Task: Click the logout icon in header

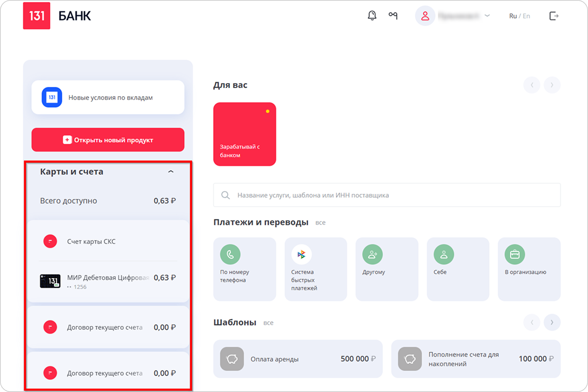Action: tap(554, 16)
